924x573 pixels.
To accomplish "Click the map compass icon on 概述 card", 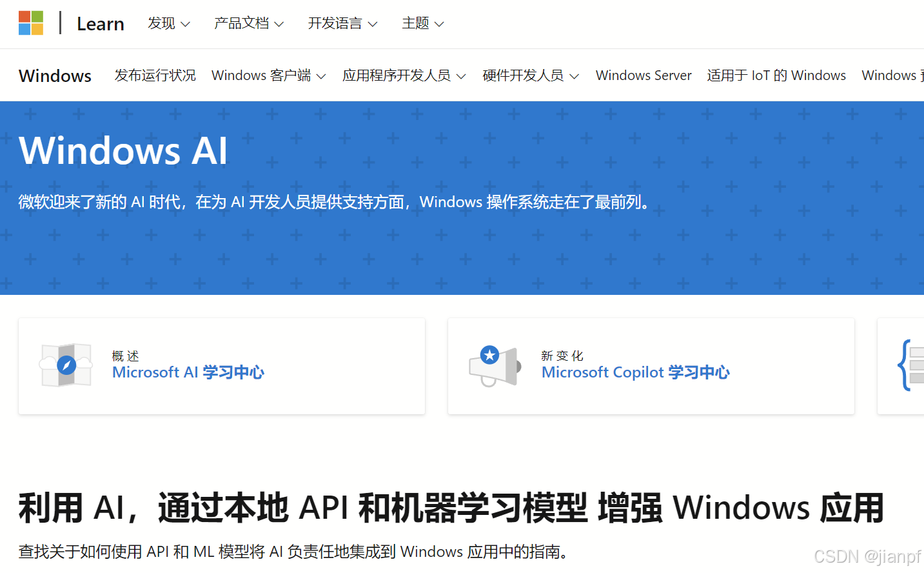I will click(66, 365).
